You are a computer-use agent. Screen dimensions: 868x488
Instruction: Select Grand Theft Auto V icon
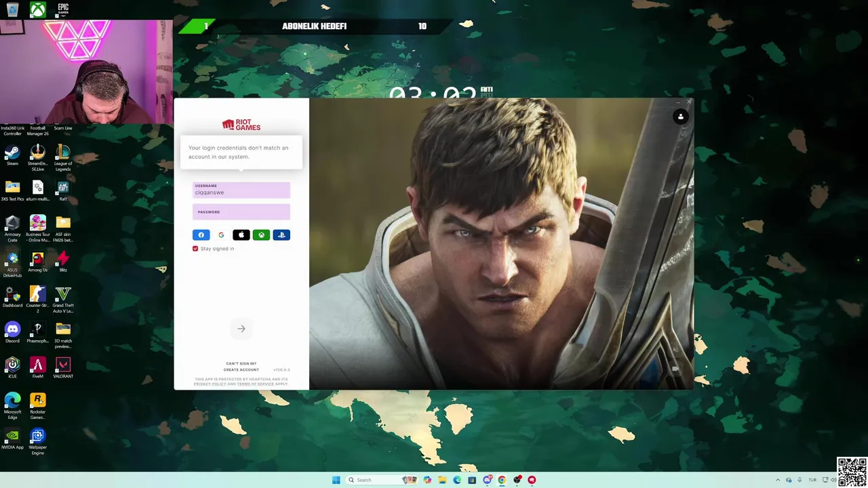(63, 300)
